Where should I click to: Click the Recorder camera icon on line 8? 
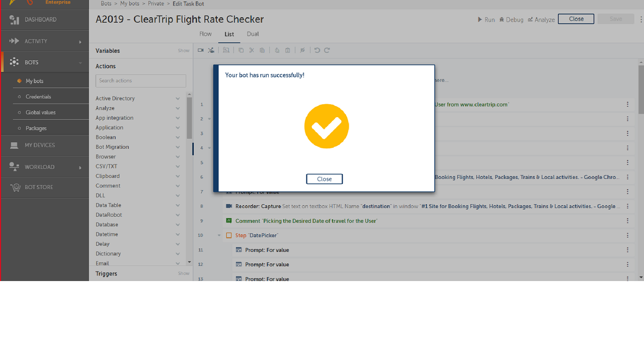pos(229,206)
